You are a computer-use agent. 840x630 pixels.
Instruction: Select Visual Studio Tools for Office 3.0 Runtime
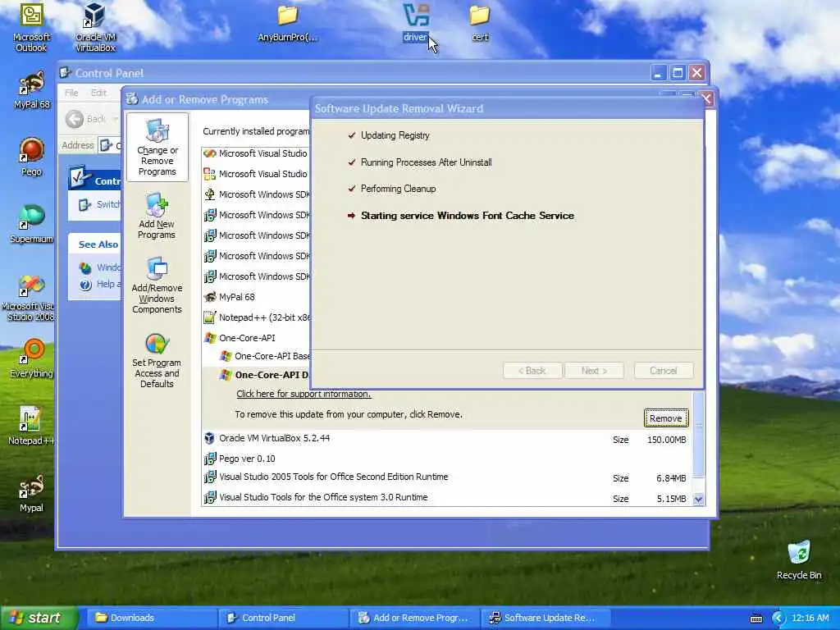click(447, 498)
